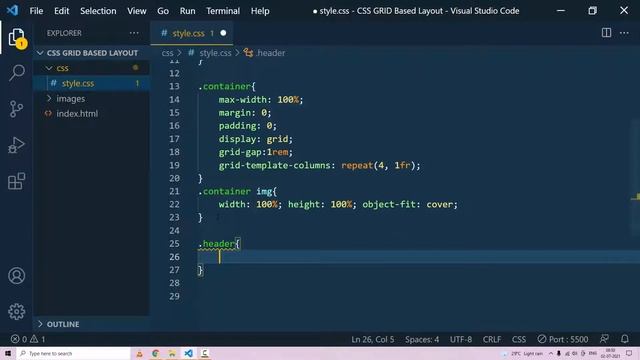Click the .header breadcrumb segment

point(265,53)
